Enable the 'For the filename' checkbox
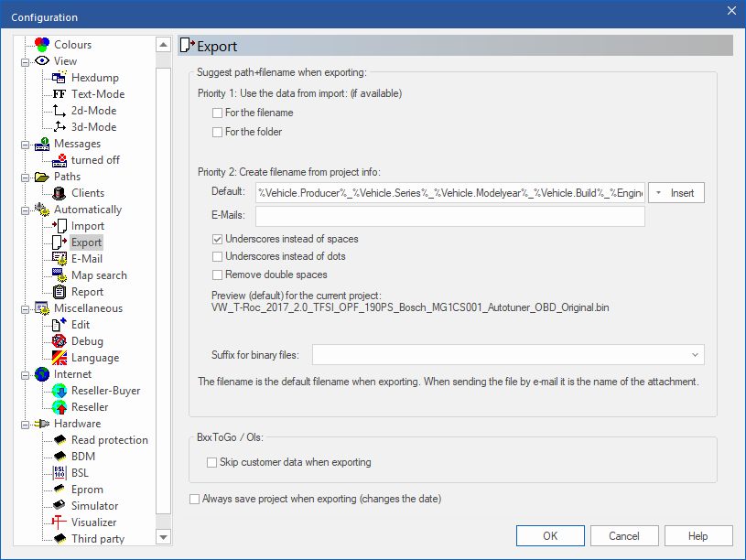This screenshot has height=560, width=746. [218, 113]
